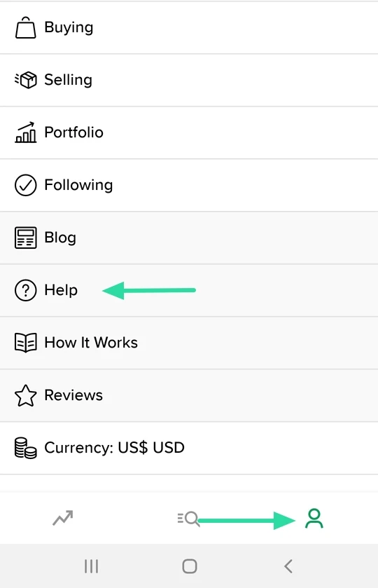Tap the question mark Help icon
Viewport: 378px width, 588px height.
25,290
